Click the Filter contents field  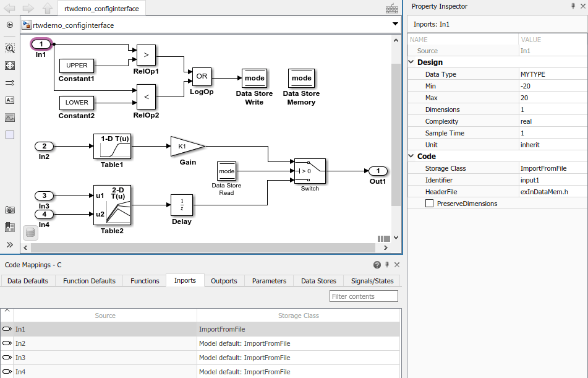click(x=364, y=296)
